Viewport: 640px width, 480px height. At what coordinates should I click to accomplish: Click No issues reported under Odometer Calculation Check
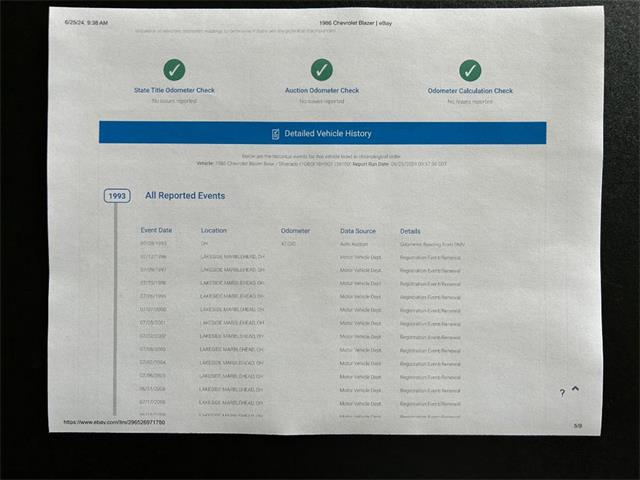(x=470, y=102)
